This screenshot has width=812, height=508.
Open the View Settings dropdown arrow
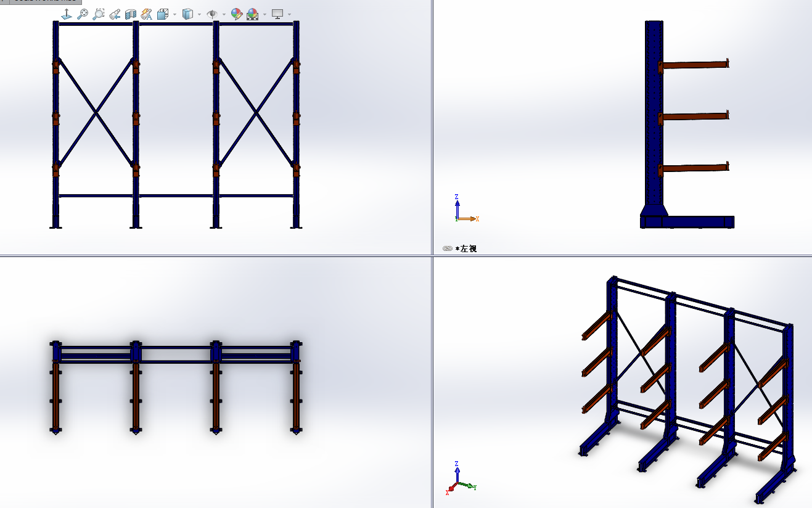289,14
